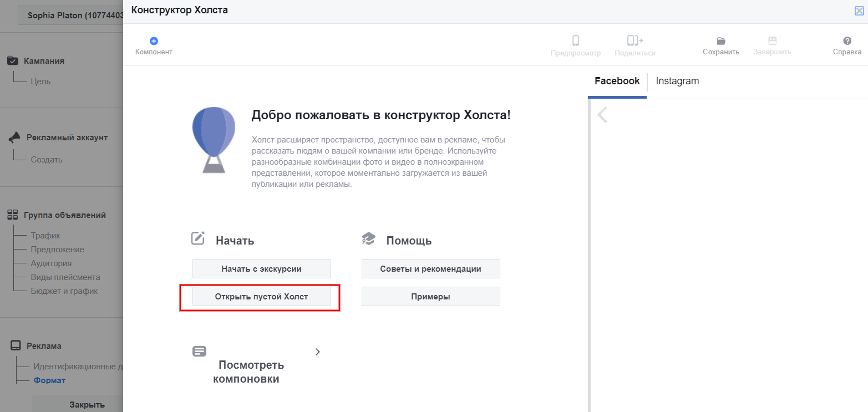Expand the Посмотреть компоновки chevron
868x412 pixels.
(317, 352)
